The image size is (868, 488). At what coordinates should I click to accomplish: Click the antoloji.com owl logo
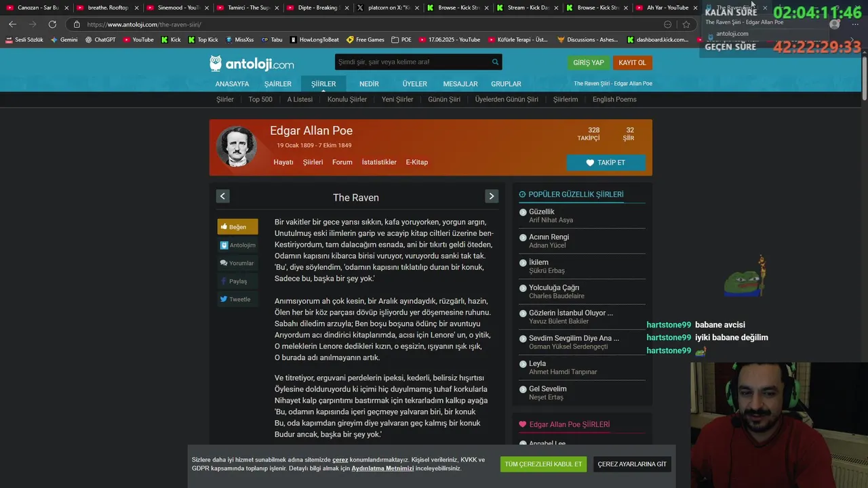click(252, 64)
